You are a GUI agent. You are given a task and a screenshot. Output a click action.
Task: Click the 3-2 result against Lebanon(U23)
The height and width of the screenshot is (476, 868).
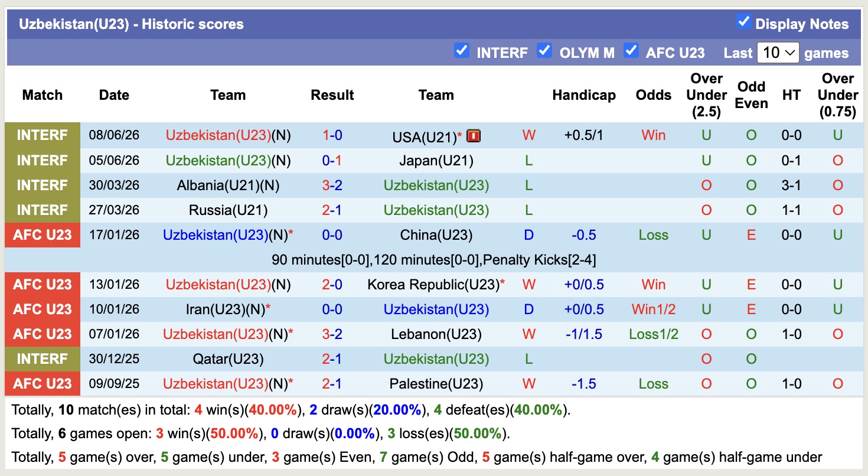tap(332, 334)
